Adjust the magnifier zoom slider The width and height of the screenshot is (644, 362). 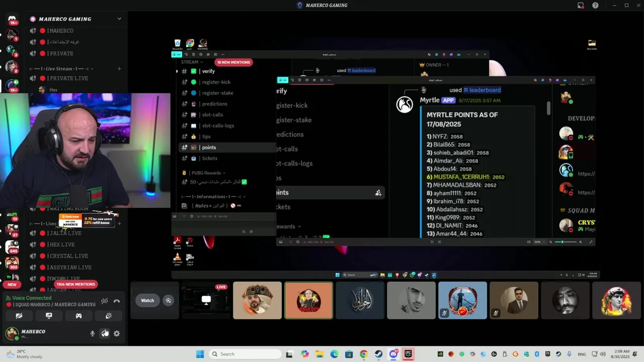click(x=566, y=242)
